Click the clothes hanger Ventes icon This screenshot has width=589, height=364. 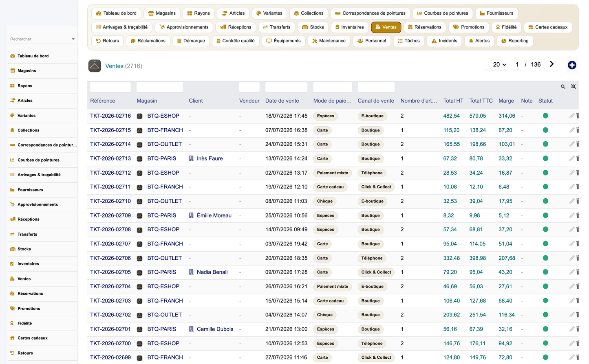95,66
